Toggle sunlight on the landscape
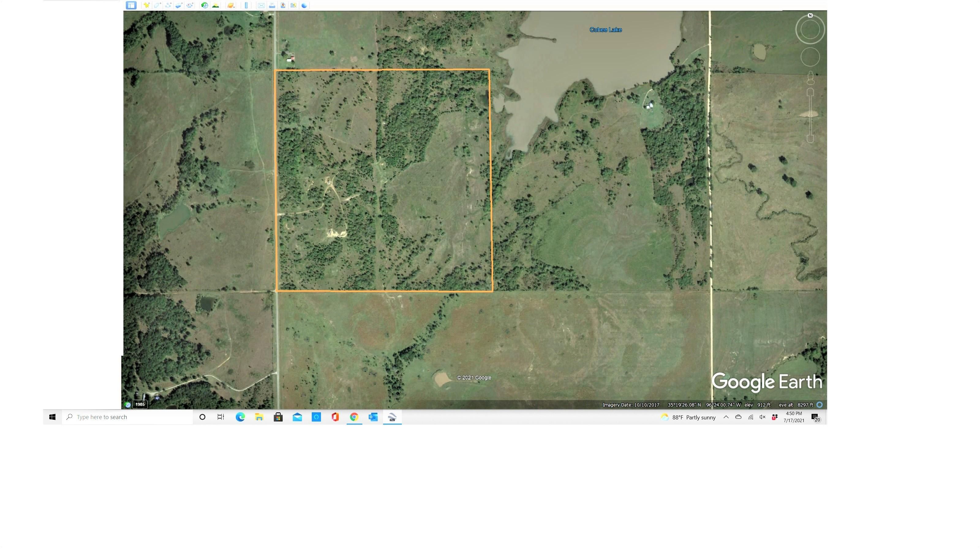This screenshot has height=551, width=980. 216,5
